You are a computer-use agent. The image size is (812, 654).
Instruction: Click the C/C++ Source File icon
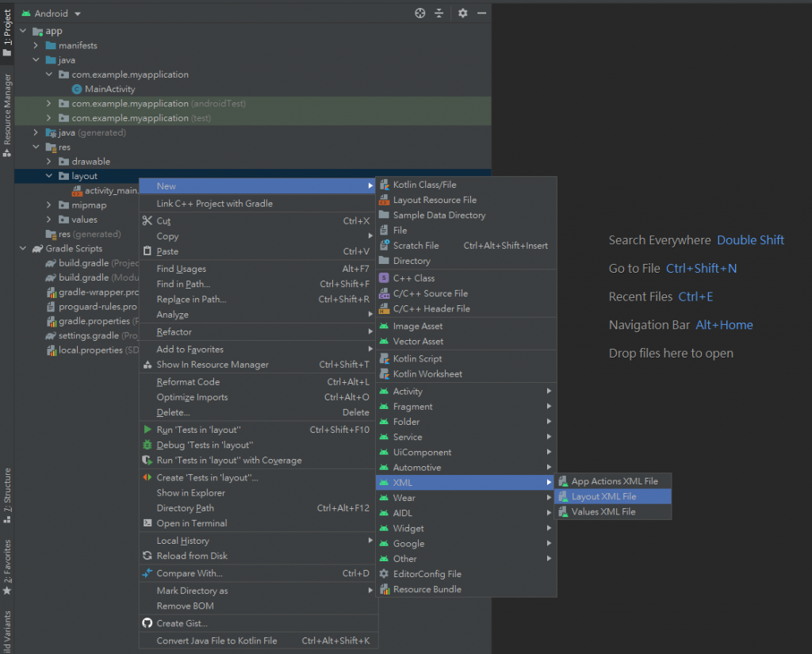click(x=385, y=293)
